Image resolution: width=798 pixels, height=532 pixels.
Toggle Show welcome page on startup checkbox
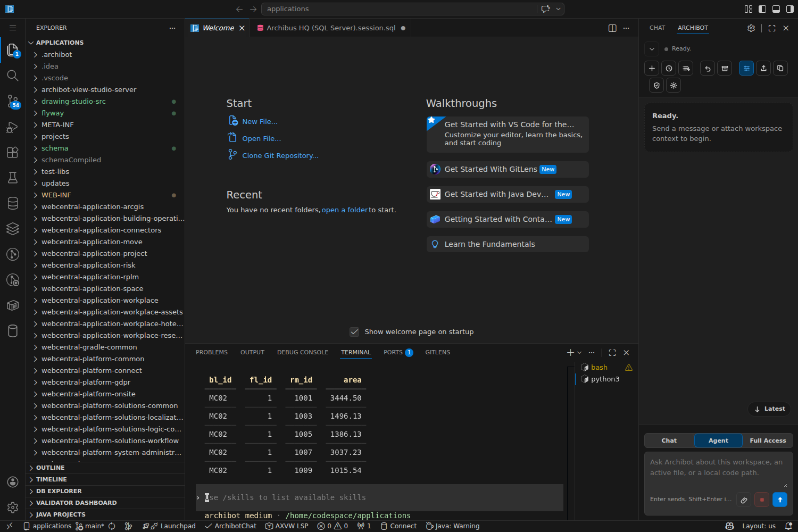tap(354, 332)
